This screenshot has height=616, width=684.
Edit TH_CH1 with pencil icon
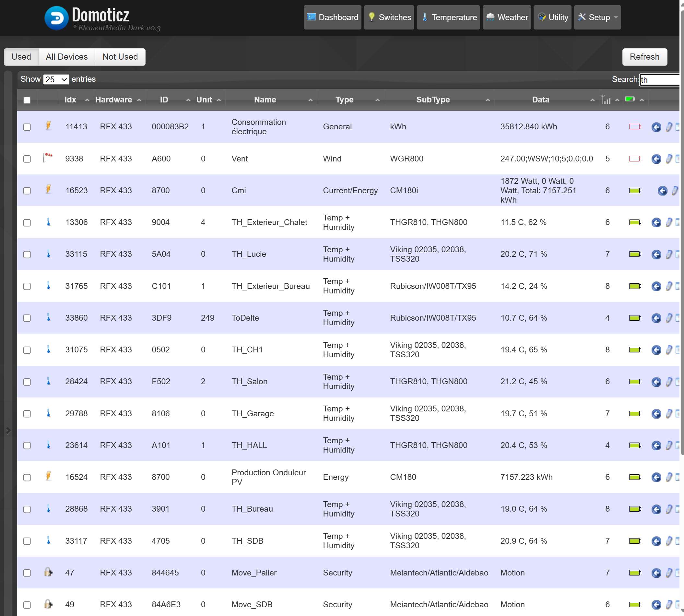point(669,349)
